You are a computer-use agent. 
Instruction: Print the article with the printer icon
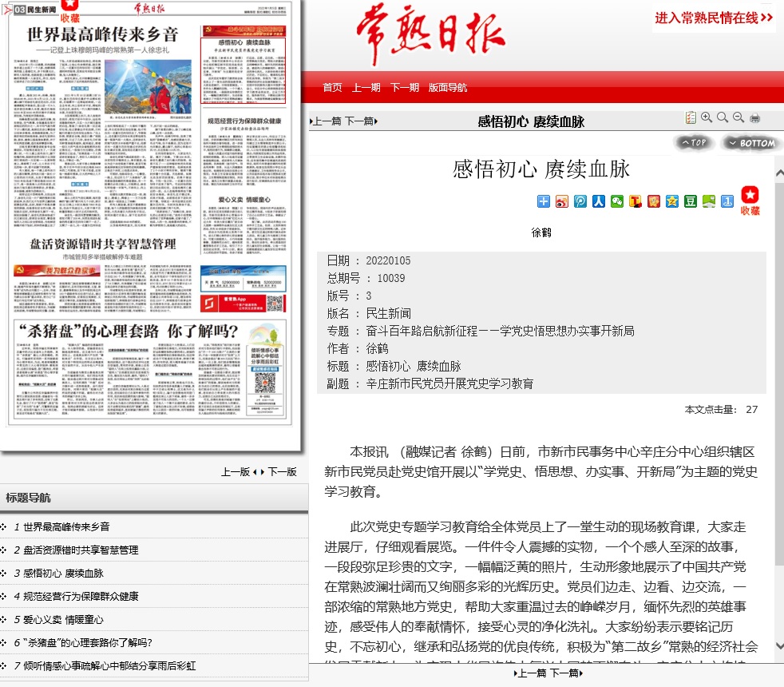[x=755, y=118]
